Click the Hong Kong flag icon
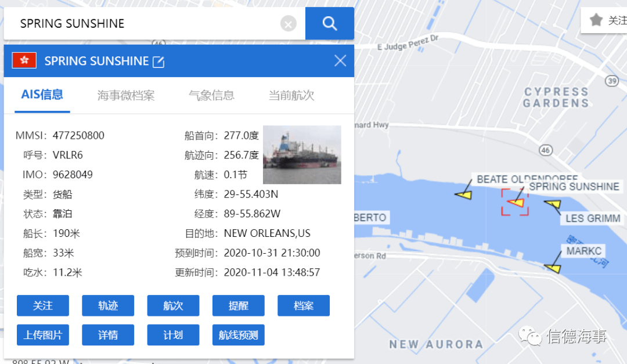 pos(24,60)
